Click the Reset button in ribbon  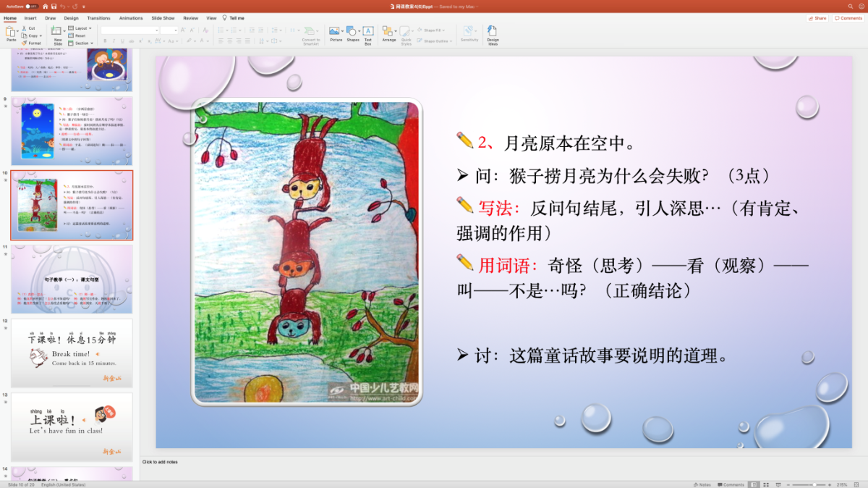[x=78, y=35]
